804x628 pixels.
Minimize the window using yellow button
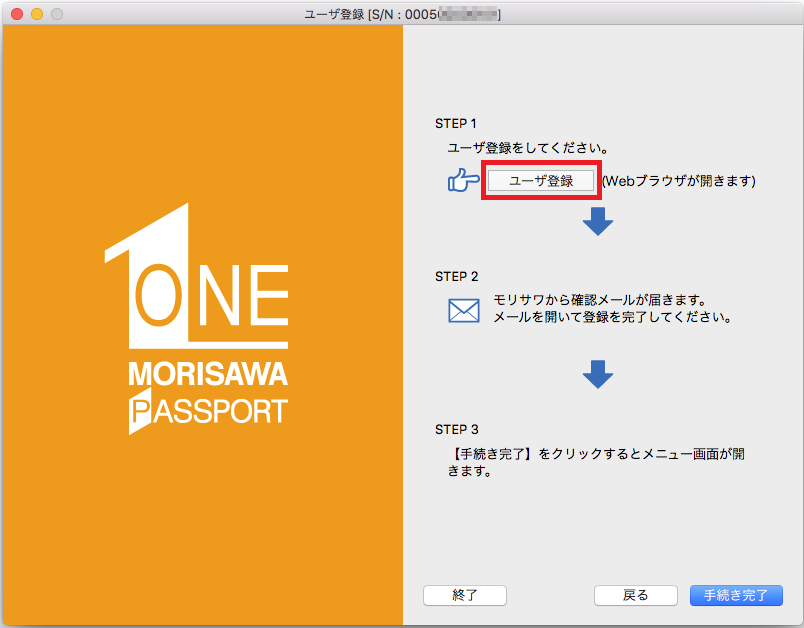click(37, 14)
